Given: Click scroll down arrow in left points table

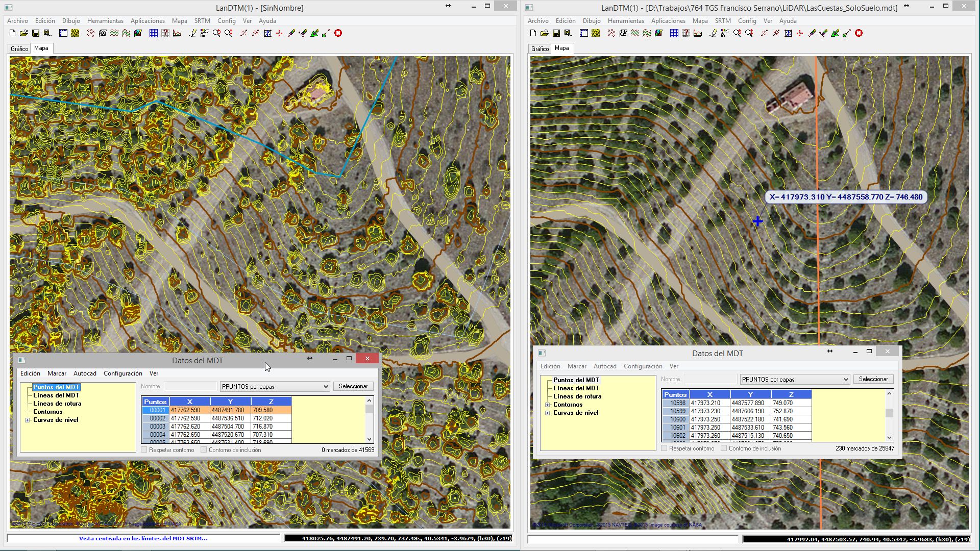Looking at the screenshot, I should coord(369,439).
